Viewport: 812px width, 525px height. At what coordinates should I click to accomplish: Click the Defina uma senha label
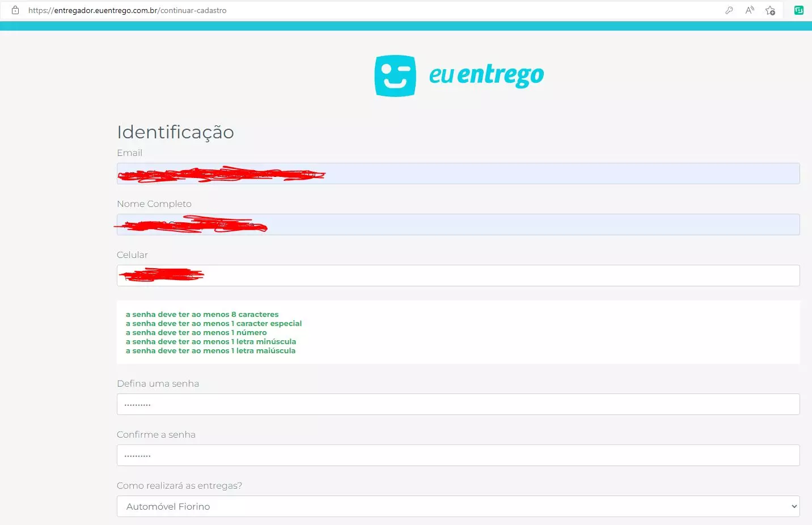tap(158, 383)
